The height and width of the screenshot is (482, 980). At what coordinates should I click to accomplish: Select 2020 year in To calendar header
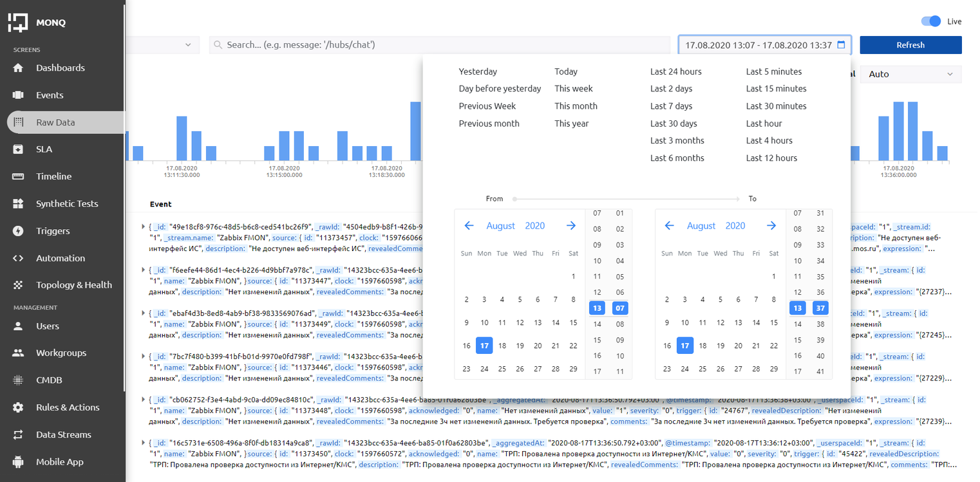[735, 226]
